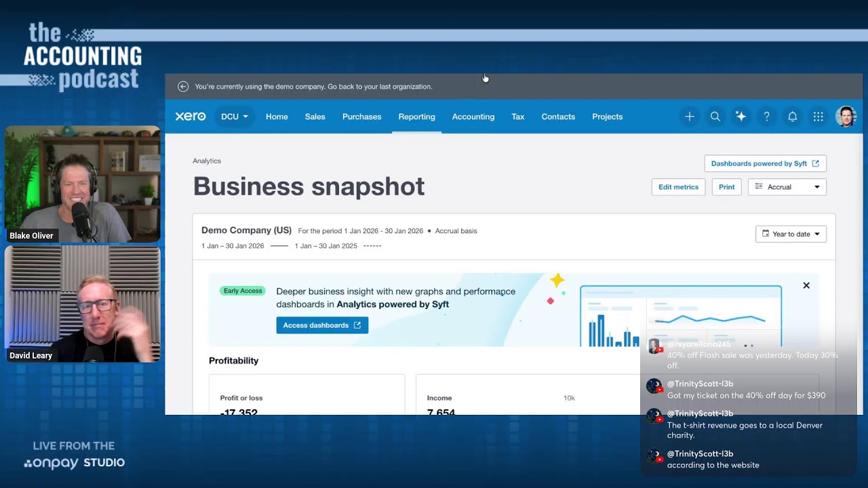The height and width of the screenshot is (488, 868).
Task: Click the Profitability section heading
Action: point(234,361)
